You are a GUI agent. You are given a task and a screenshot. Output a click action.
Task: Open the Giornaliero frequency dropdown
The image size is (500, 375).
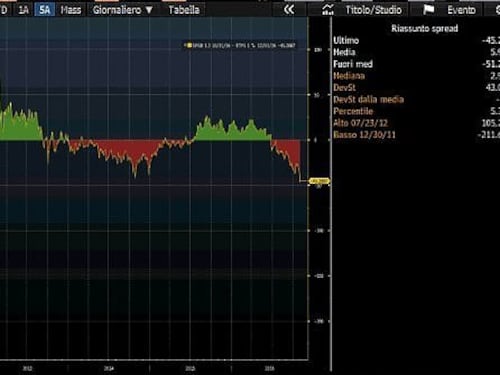click(122, 10)
